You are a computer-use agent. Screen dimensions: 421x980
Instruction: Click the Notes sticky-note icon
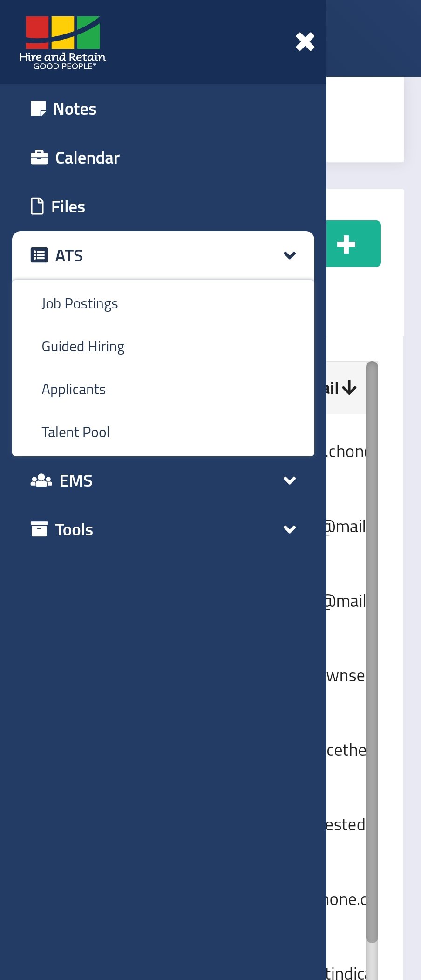point(38,109)
